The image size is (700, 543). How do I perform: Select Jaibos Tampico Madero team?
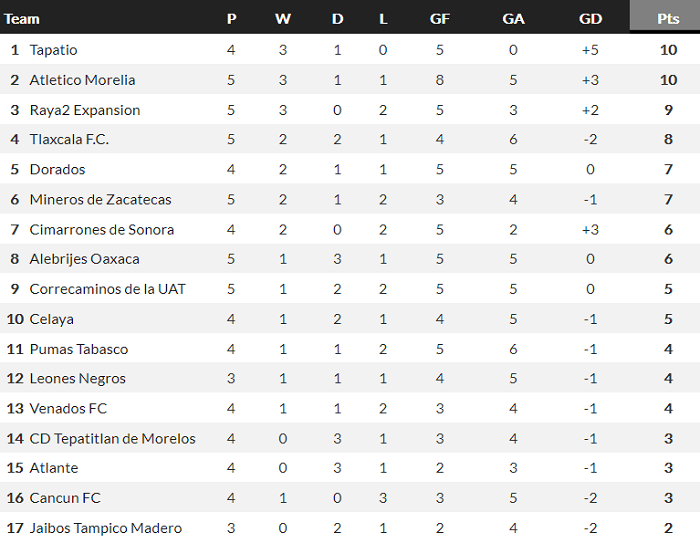tap(105, 528)
